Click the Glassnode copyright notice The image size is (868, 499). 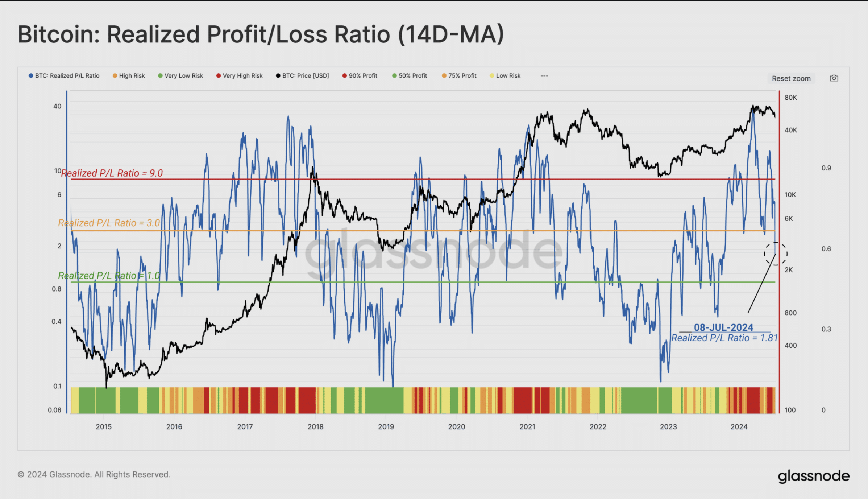point(94,475)
